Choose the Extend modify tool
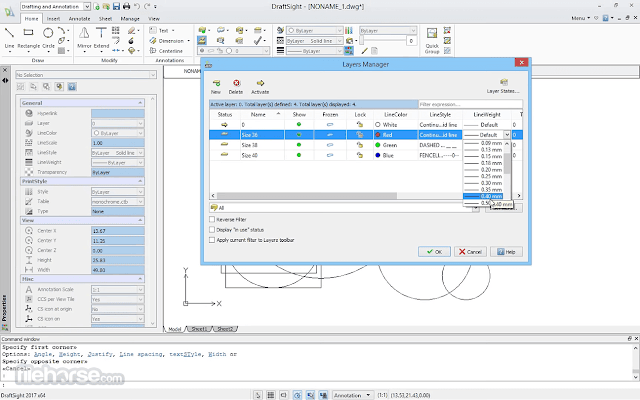 pos(101,38)
